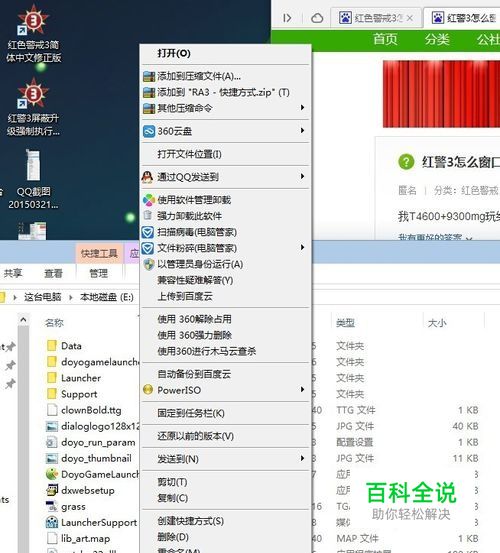This screenshot has height=553, width=500.
Task: Select the DoyoGameLauncher application icon
Action: pos(52,474)
